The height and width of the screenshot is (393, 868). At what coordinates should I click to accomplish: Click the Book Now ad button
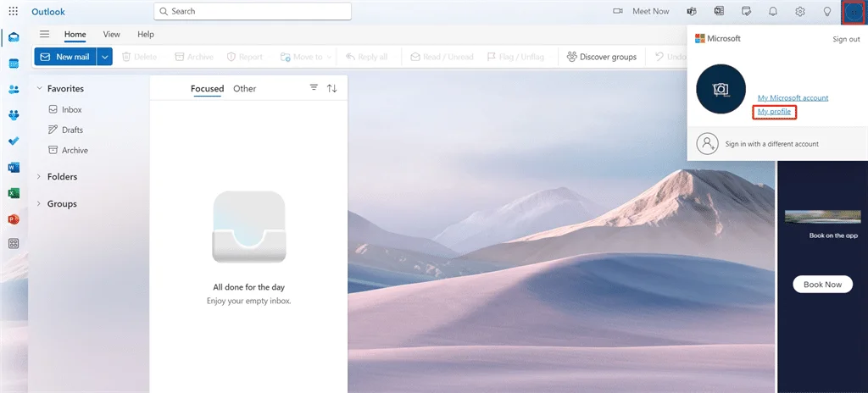click(x=822, y=284)
